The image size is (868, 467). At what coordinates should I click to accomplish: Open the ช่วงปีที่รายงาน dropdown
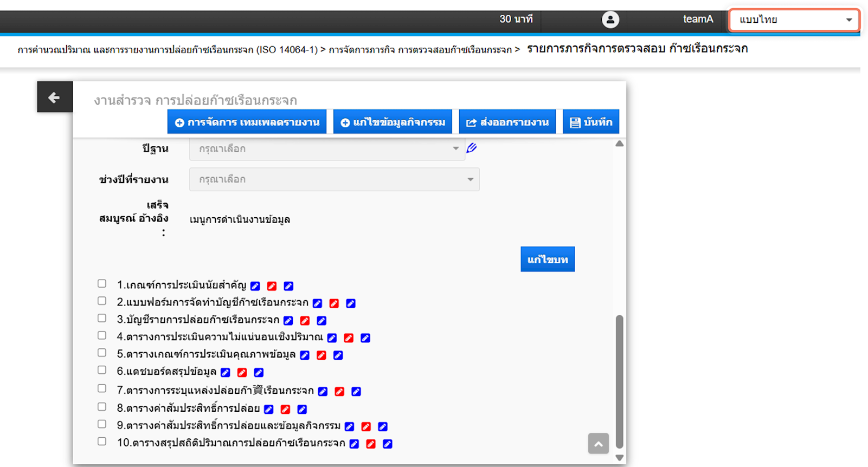[x=334, y=179]
